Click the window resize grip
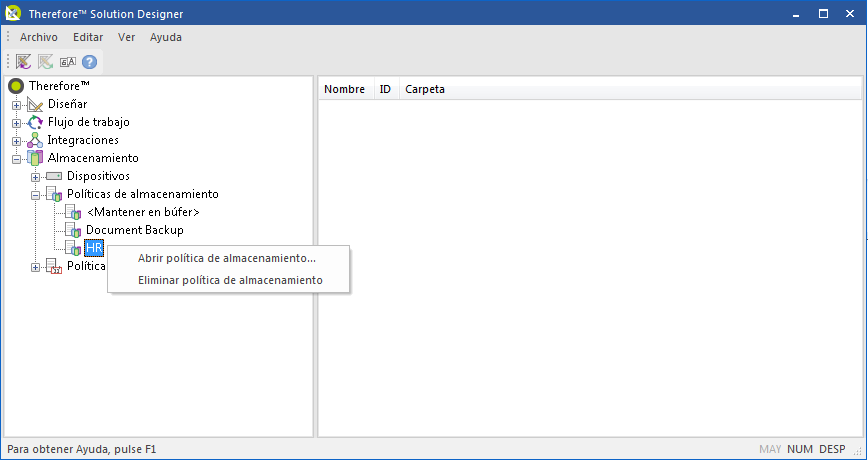This screenshot has height=461, width=868. pyautogui.click(x=859, y=452)
